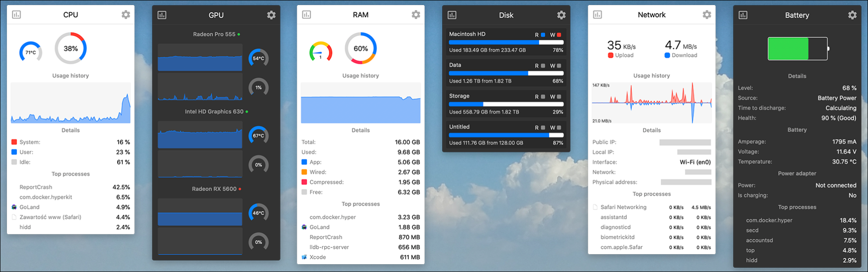Select the Macintosh HD usage bar
The width and height of the screenshot is (868, 272).
[x=506, y=42]
